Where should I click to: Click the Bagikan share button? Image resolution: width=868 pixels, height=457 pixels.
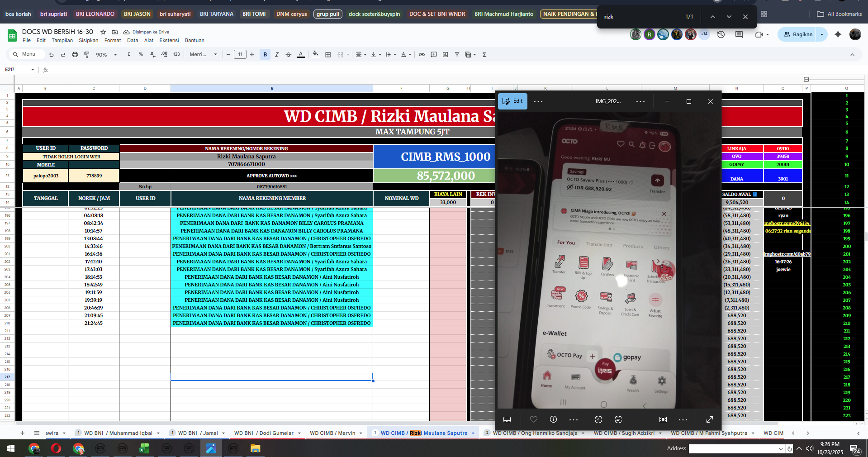(x=798, y=34)
